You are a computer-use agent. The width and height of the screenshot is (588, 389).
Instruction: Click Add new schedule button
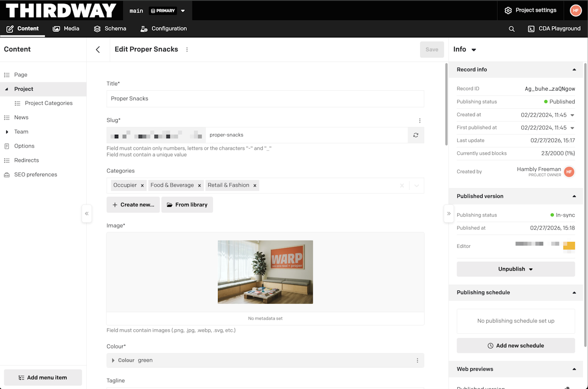coord(515,345)
